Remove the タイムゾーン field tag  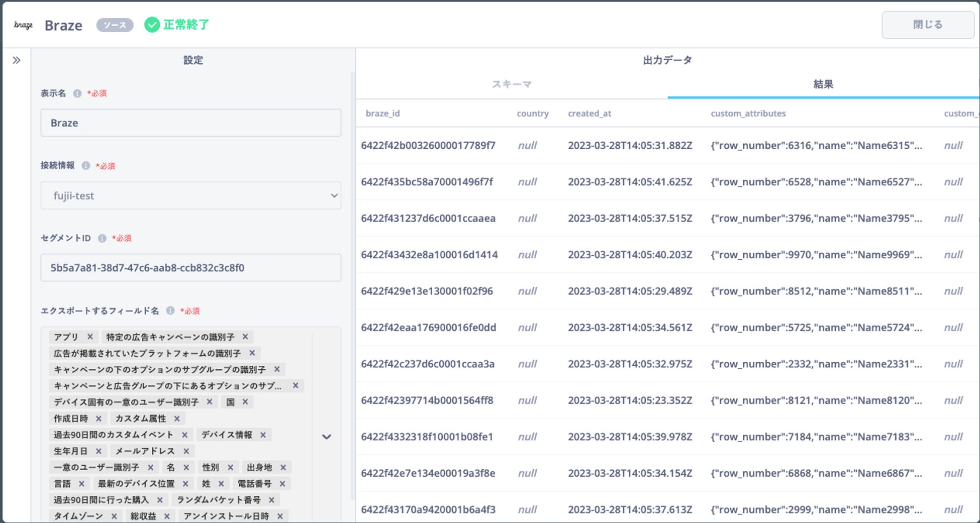point(114,516)
